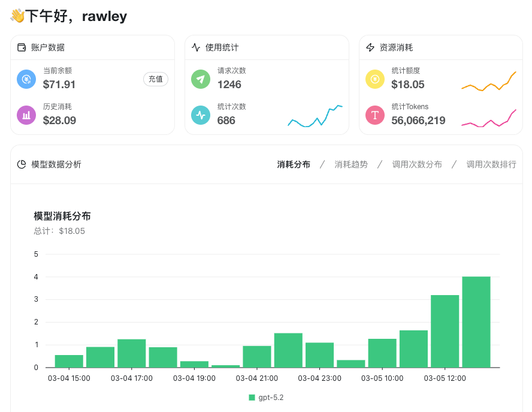
Task: Click the tallest green bar in the chart
Action: point(476,322)
